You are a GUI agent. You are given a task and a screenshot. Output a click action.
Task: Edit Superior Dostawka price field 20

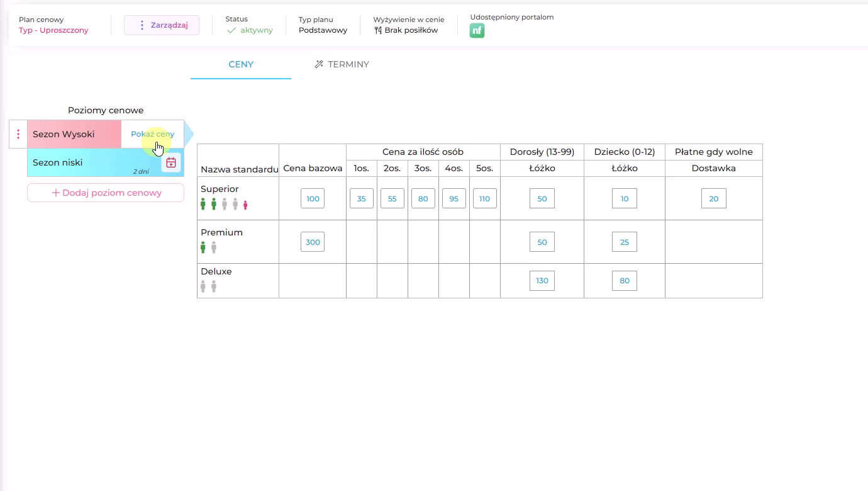coord(714,199)
